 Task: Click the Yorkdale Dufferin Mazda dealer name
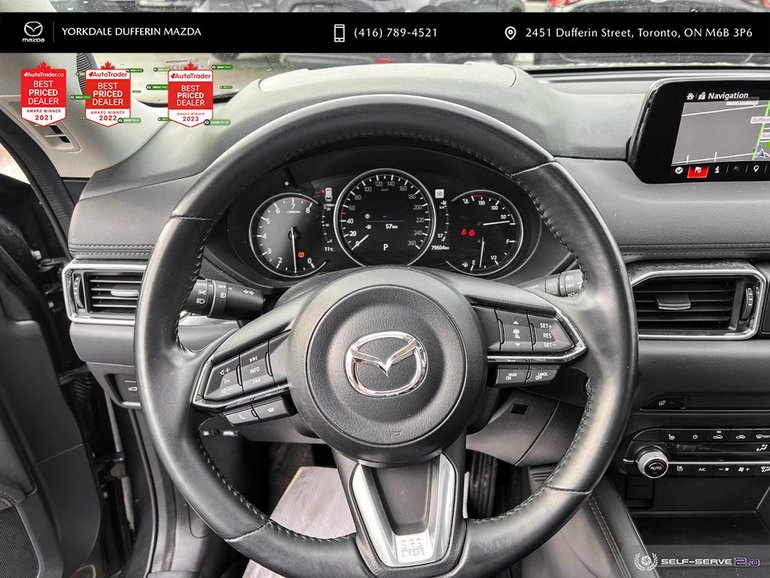(131, 32)
